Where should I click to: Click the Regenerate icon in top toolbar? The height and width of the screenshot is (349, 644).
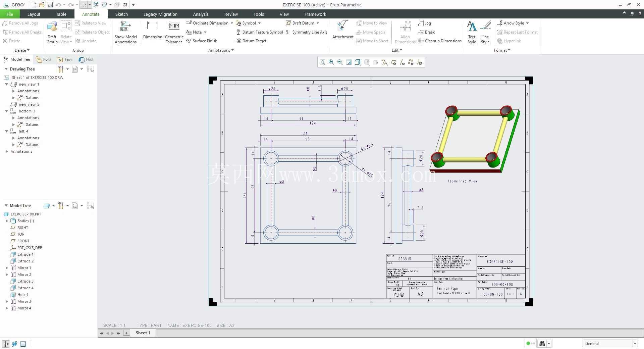point(96,5)
